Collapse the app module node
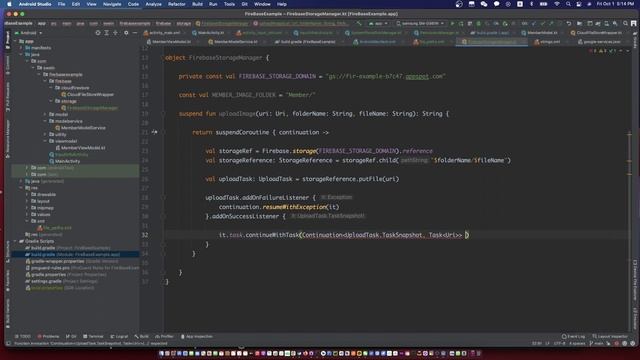Viewport: 640px width, 360px height. (x=16, y=41)
